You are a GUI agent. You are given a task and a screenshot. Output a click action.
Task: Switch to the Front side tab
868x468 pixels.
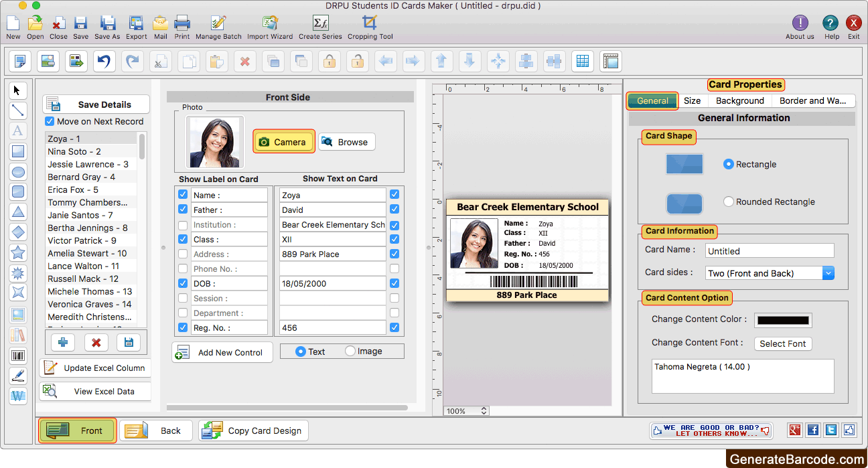pos(78,431)
